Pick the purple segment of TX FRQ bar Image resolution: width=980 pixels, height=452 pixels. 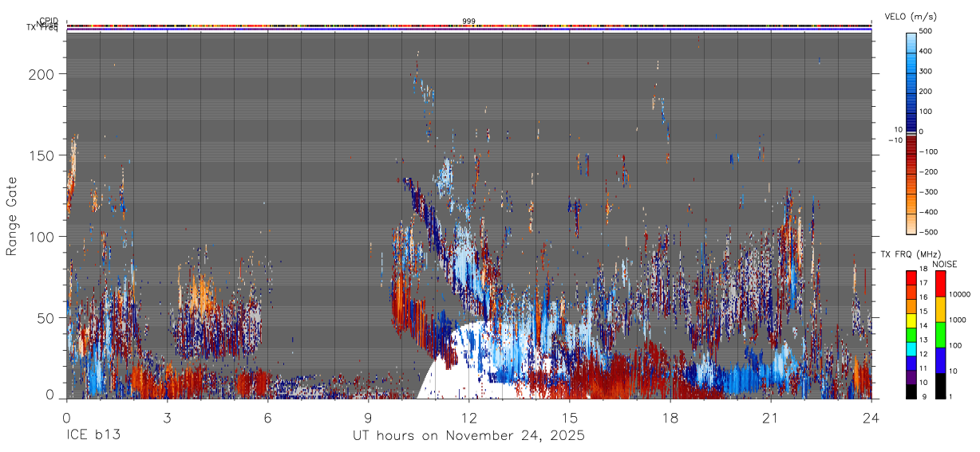coord(911,376)
